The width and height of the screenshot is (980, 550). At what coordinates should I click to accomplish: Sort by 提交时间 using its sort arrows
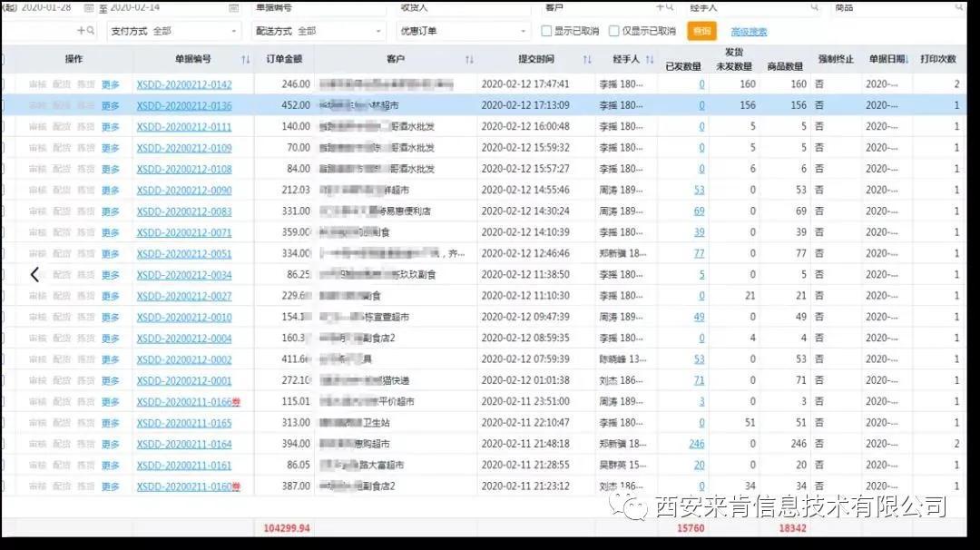[586, 61]
